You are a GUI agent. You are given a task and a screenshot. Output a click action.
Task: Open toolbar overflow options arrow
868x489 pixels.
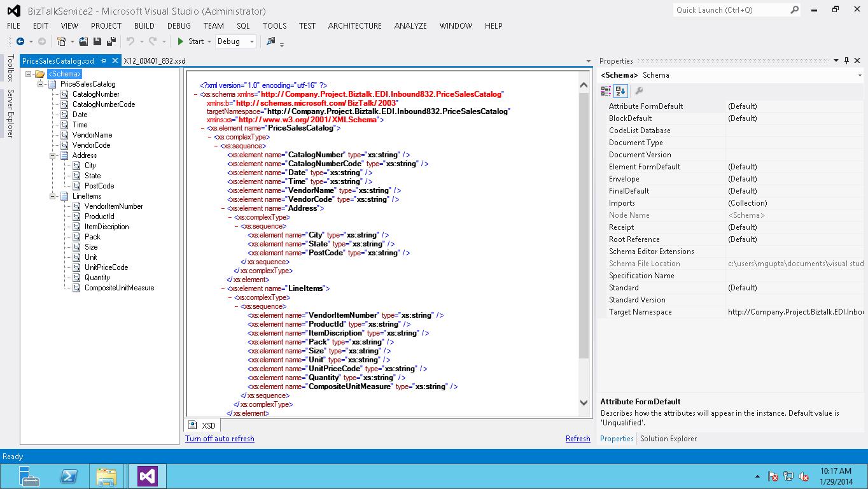tap(282, 44)
